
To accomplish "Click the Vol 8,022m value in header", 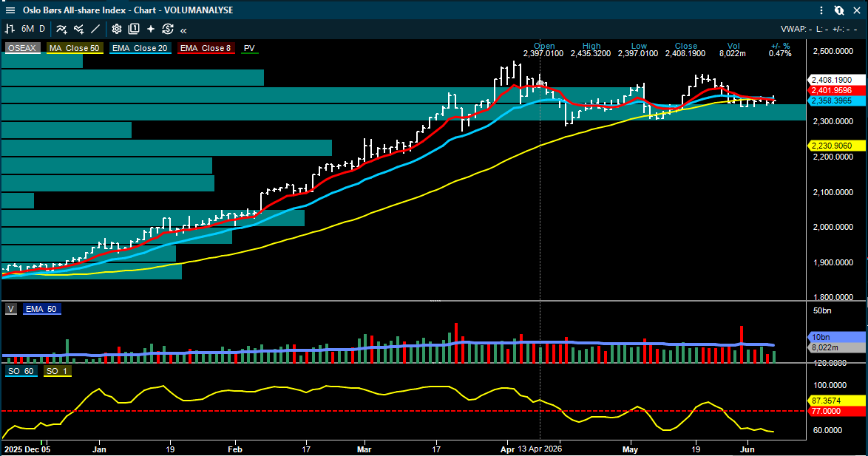I will [733, 54].
